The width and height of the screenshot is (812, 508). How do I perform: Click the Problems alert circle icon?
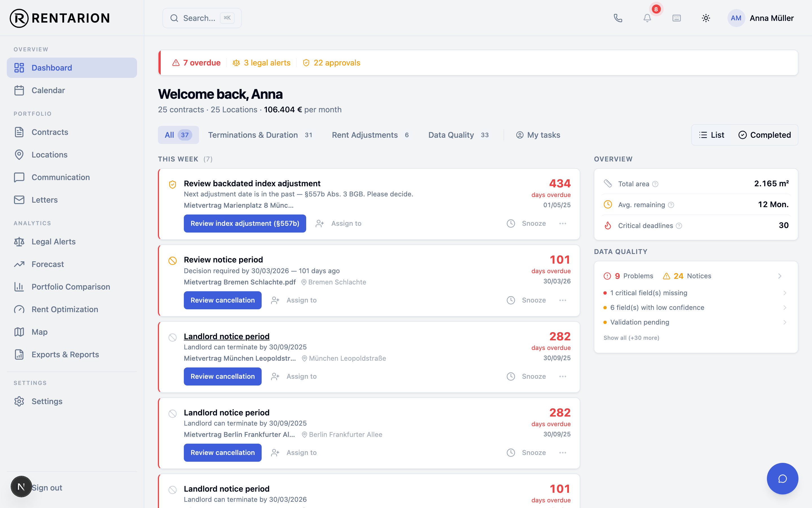607,276
